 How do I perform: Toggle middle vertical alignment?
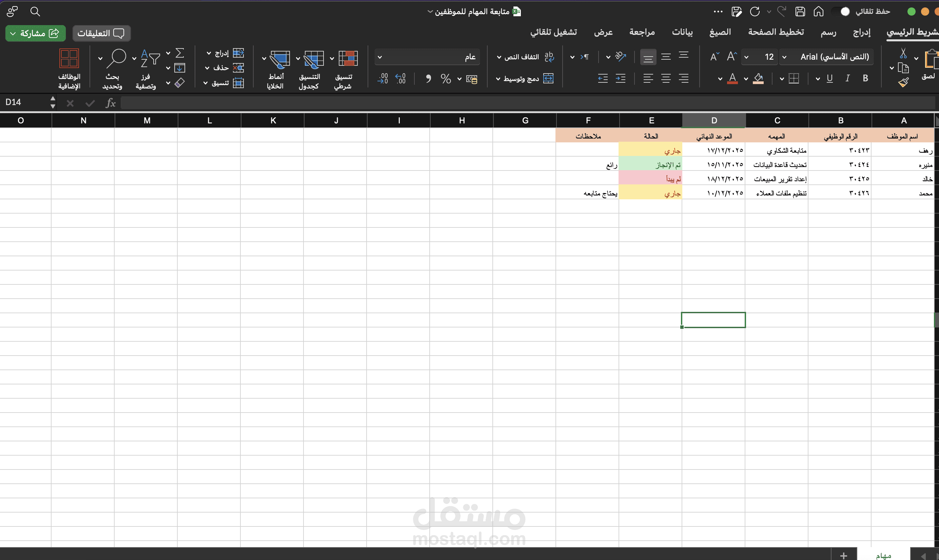(x=666, y=57)
